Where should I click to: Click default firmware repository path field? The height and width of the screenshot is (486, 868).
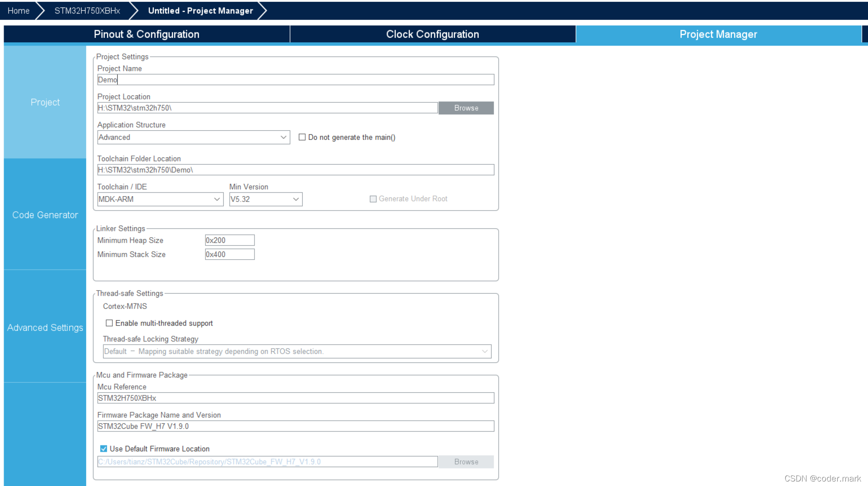(x=268, y=462)
